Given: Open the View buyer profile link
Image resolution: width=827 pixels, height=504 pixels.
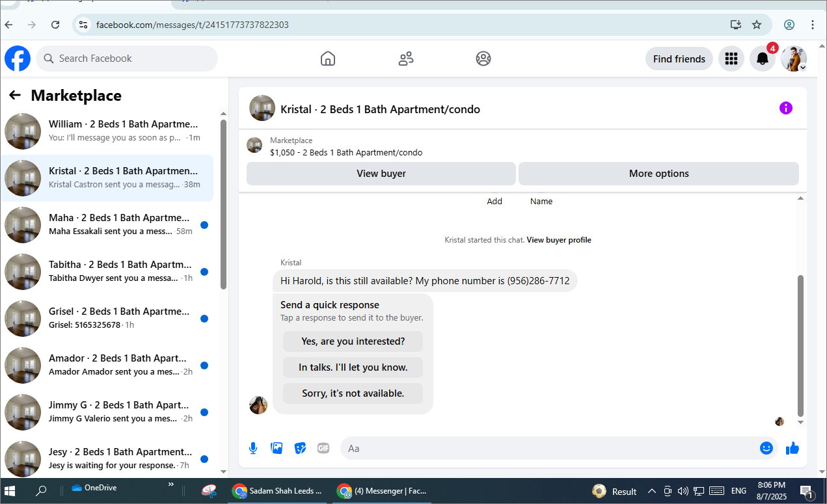Looking at the screenshot, I should (559, 240).
